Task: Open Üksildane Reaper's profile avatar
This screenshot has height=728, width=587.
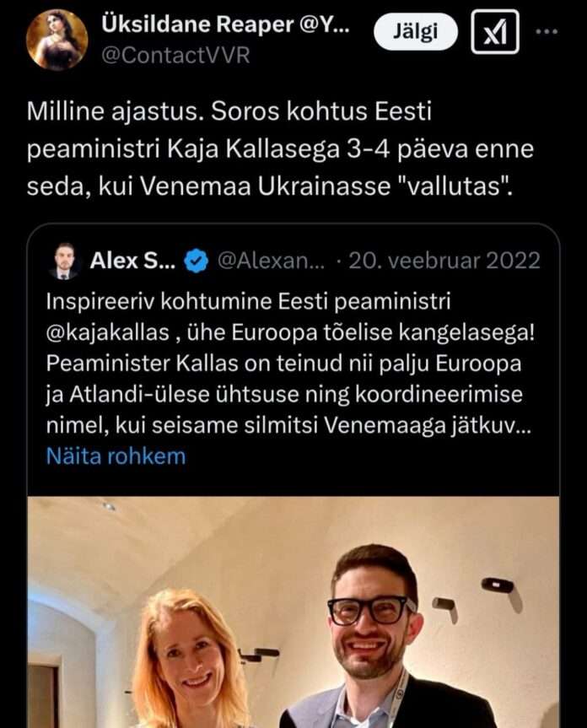Action: (x=57, y=40)
